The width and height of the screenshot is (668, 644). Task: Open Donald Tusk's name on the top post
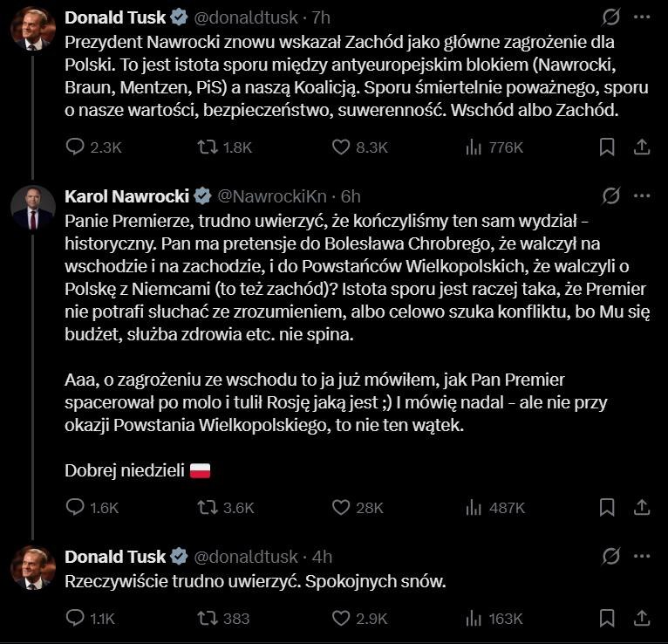coord(116,17)
